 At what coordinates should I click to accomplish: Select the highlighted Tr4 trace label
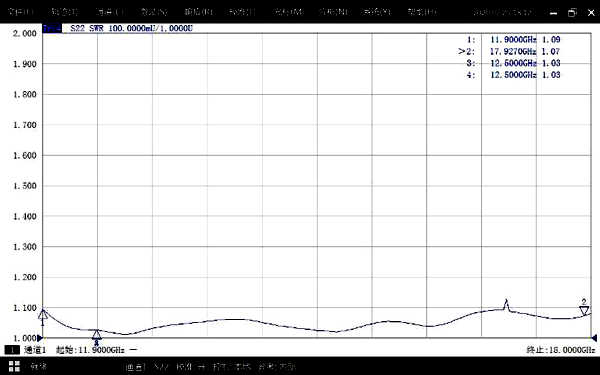(52, 28)
